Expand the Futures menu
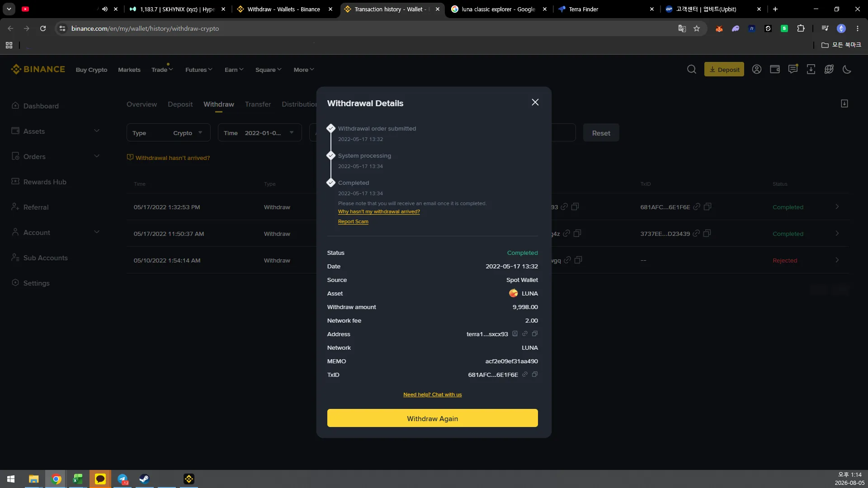This screenshot has width=868, height=488. point(198,70)
